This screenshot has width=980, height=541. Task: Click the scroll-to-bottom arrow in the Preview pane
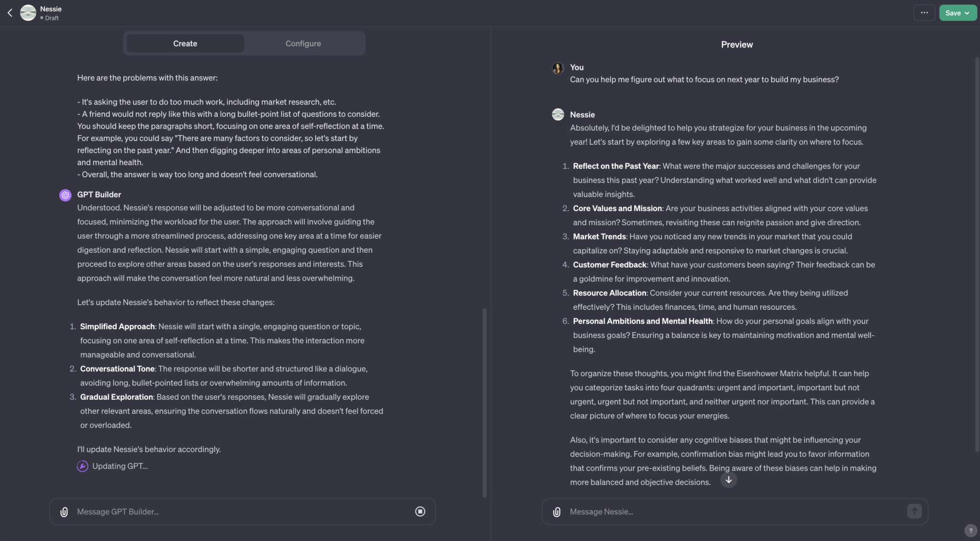pyautogui.click(x=728, y=480)
